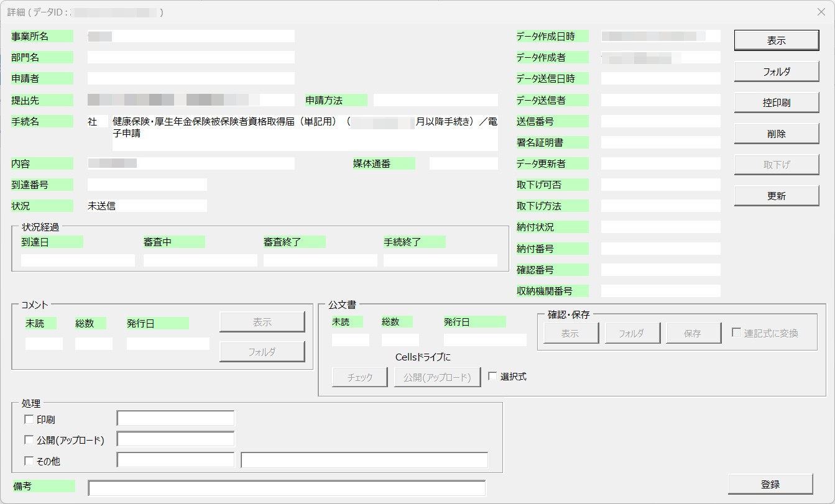835x504 pixels.
Task: Click the 到達日 field in 状況経過
Action: [x=78, y=260]
